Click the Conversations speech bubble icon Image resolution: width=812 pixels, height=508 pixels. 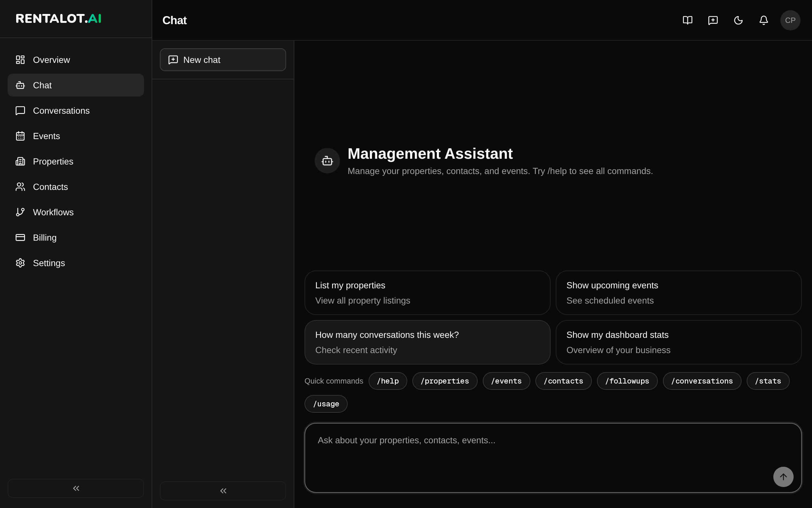tap(20, 110)
